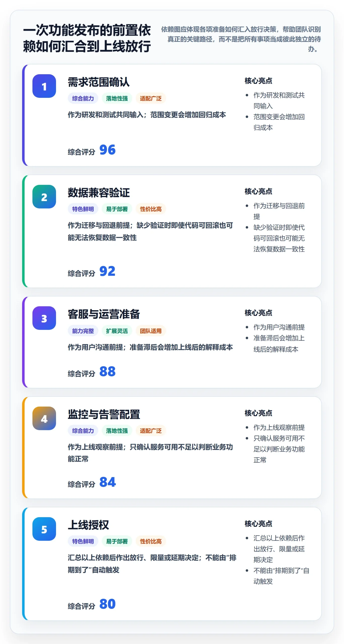The width and height of the screenshot is (344, 644).
Task: Open the 上线授权 card title
Action: (88, 525)
